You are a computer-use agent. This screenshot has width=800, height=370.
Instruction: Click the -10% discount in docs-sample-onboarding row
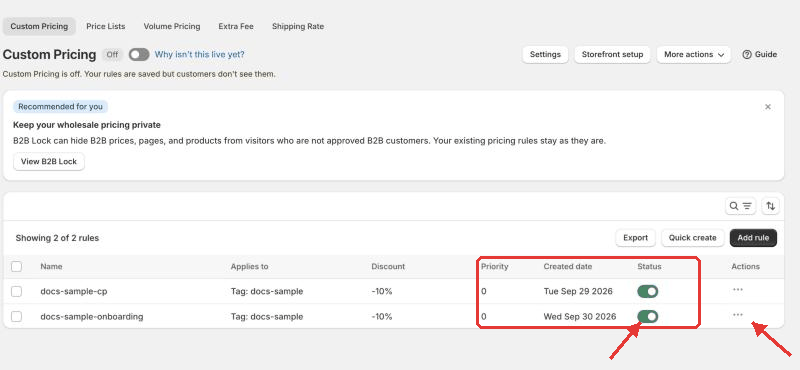[382, 316]
